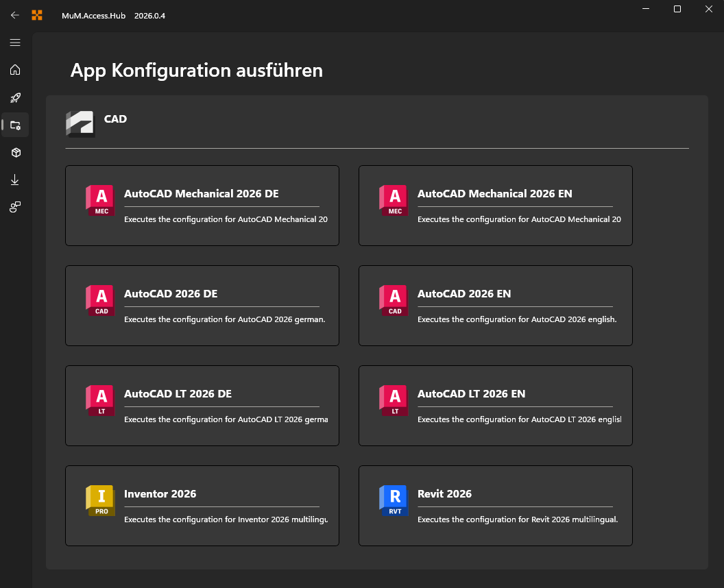The width and height of the screenshot is (724, 588).
Task: Open the Home view in the sidebar
Action: [x=14, y=70]
